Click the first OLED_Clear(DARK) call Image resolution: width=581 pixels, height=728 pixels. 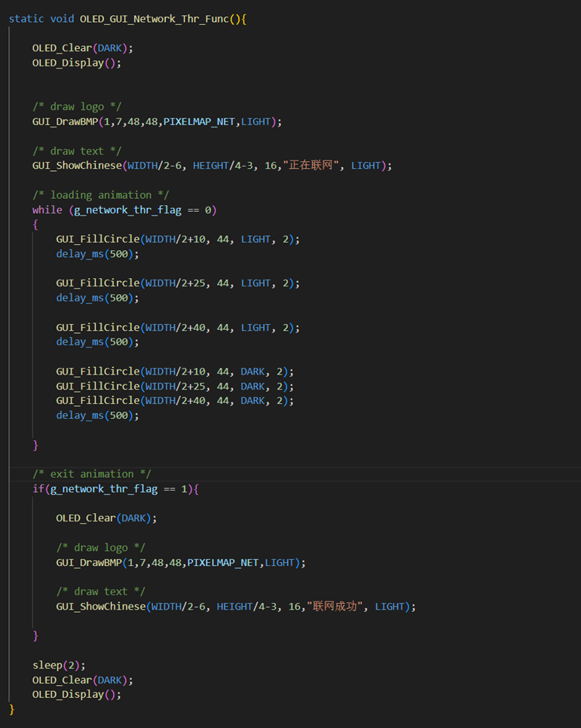83,48
